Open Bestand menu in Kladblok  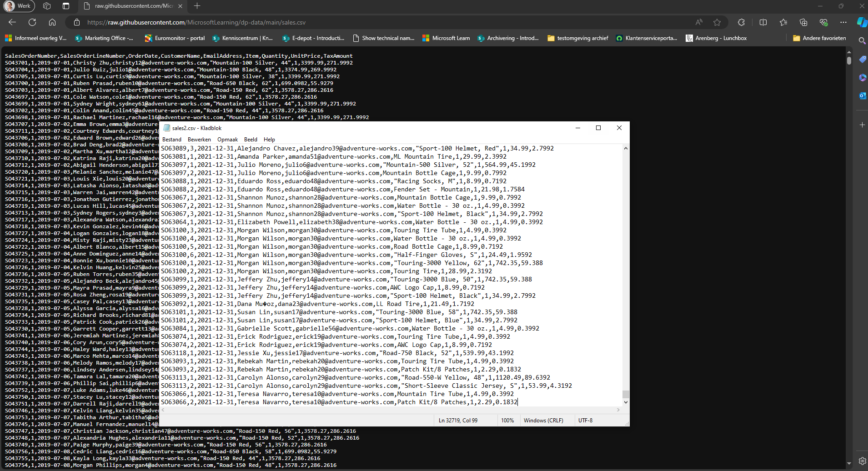pos(172,140)
